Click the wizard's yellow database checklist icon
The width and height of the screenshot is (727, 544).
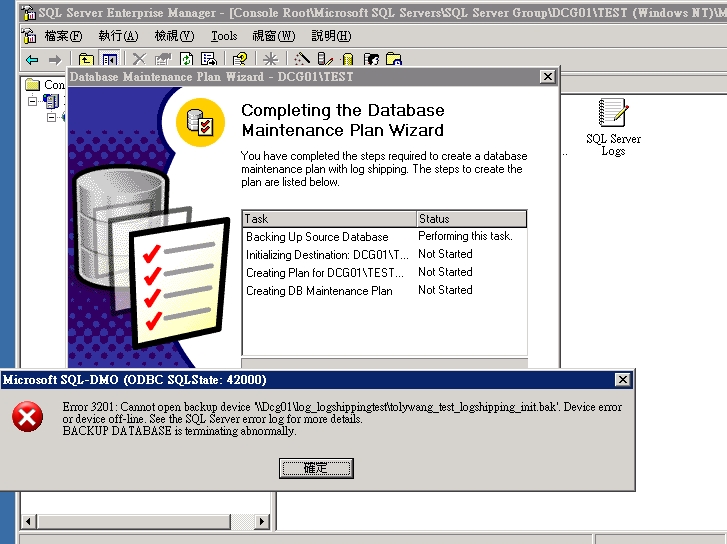[x=200, y=122]
